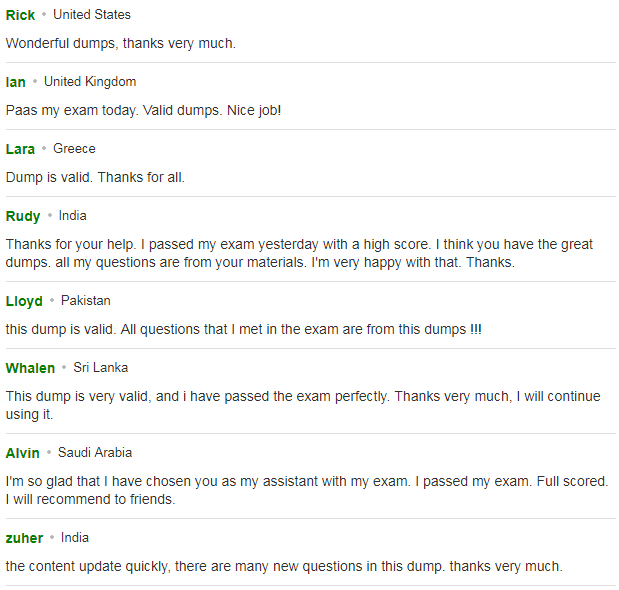Click the zuher username
619x590 pixels.
coord(24,538)
